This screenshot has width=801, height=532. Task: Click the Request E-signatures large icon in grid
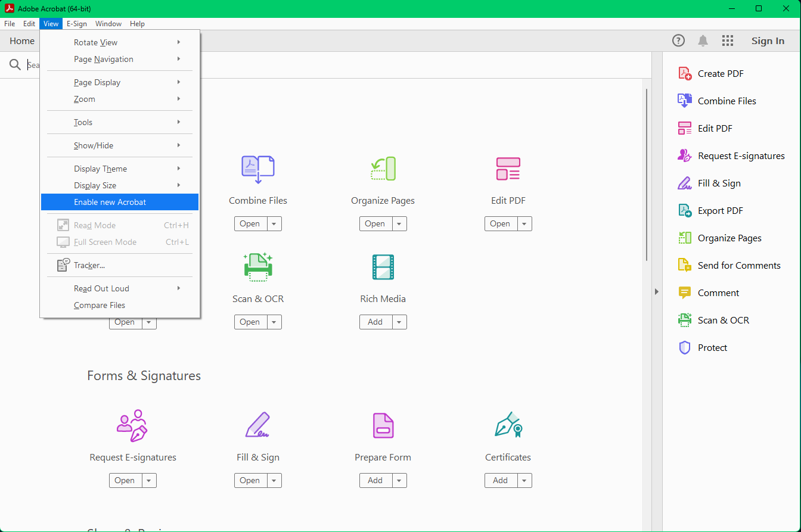click(132, 425)
